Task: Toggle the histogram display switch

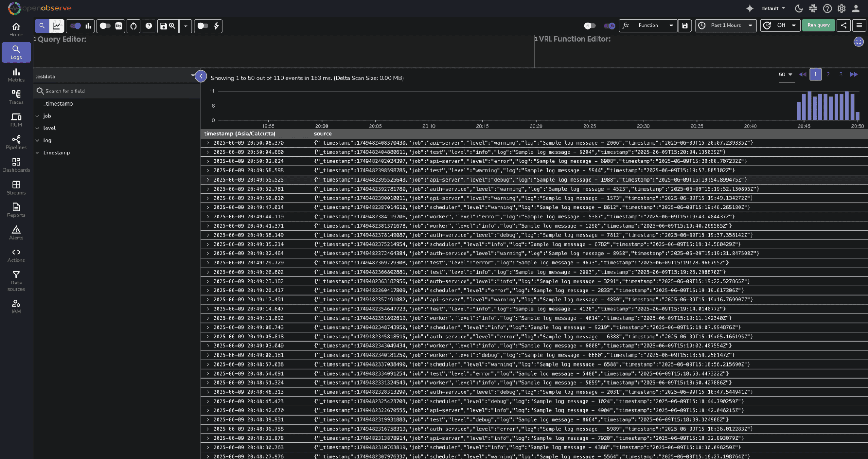Action: [x=76, y=26]
